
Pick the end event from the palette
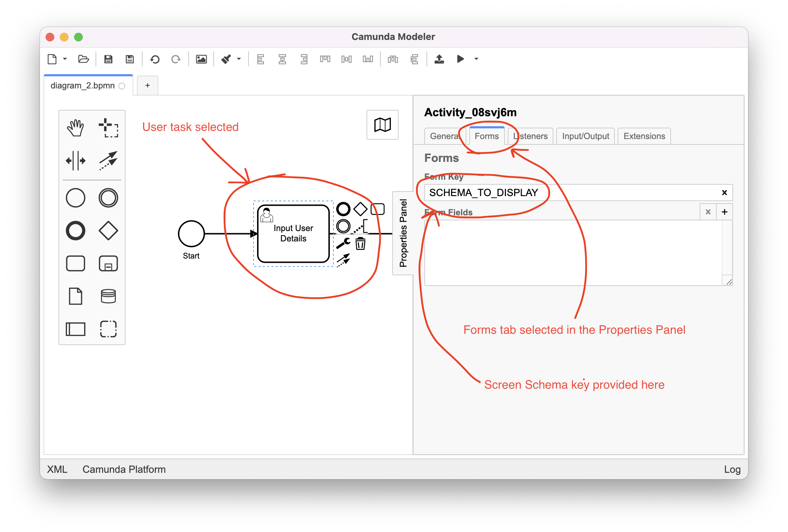pyautogui.click(x=76, y=231)
